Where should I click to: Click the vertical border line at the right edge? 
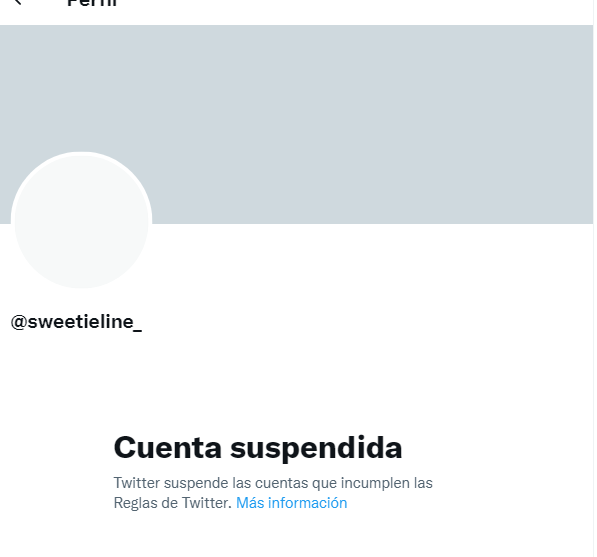click(594, 278)
